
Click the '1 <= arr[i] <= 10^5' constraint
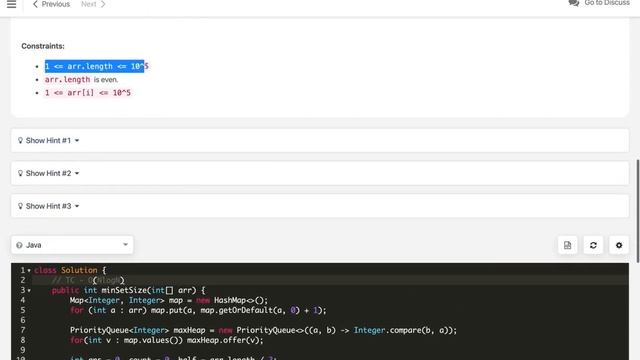[88, 93]
